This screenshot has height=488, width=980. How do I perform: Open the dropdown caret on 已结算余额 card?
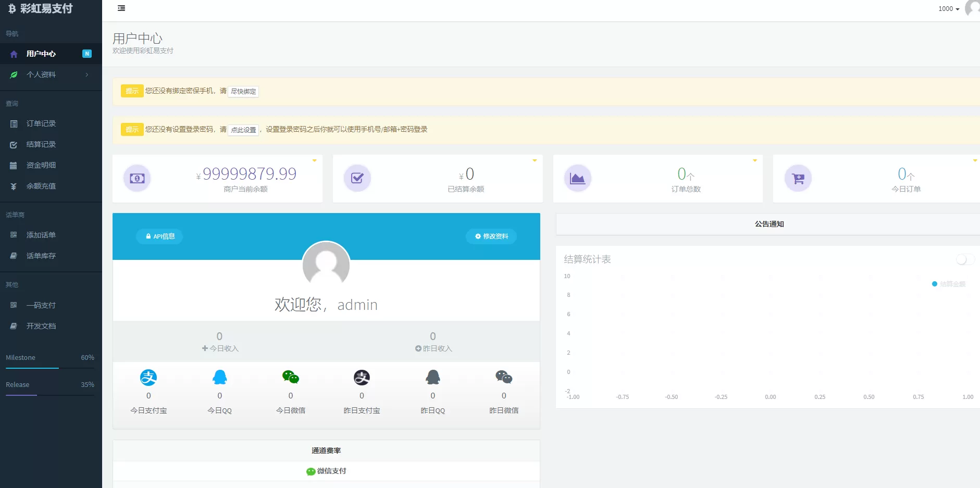(x=535, y=160)
